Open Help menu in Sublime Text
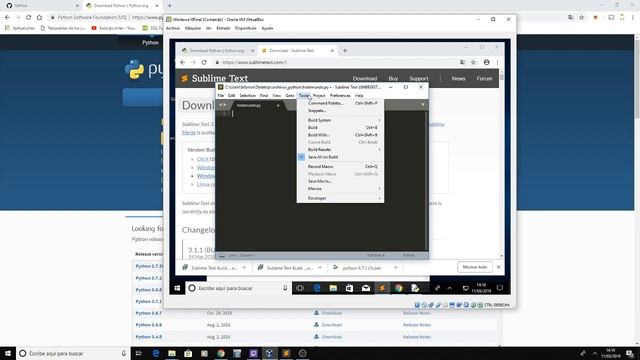 tap(359, 96)
